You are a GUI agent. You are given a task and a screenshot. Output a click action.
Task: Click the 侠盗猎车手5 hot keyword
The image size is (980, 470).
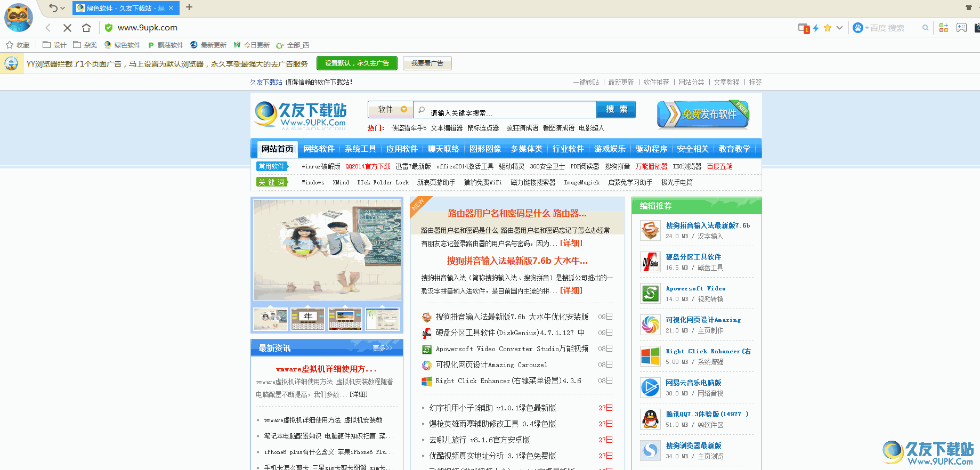pos(409,128)
